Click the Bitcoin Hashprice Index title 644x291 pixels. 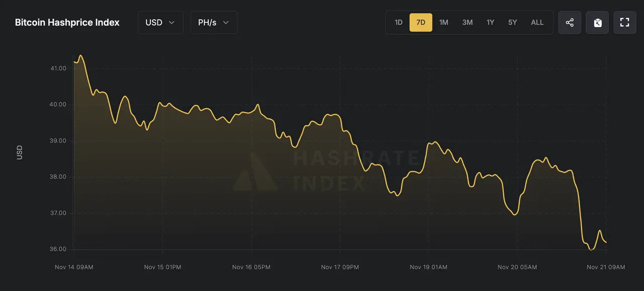click(67, 23)
